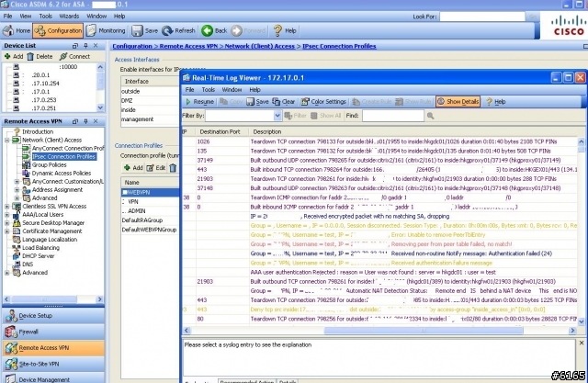Select the Load Balancing tree item

(x=40, y=248)
